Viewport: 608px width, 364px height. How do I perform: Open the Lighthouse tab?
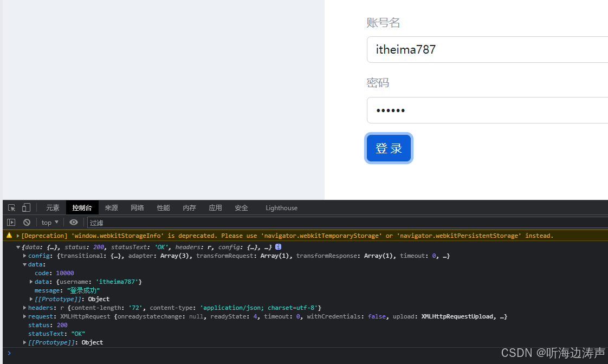281,208
